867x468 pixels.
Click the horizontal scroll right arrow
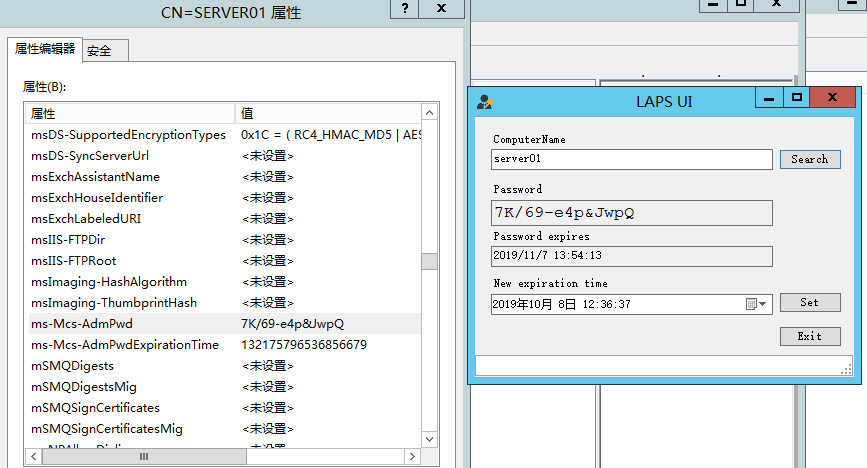(x=412, y=456)
